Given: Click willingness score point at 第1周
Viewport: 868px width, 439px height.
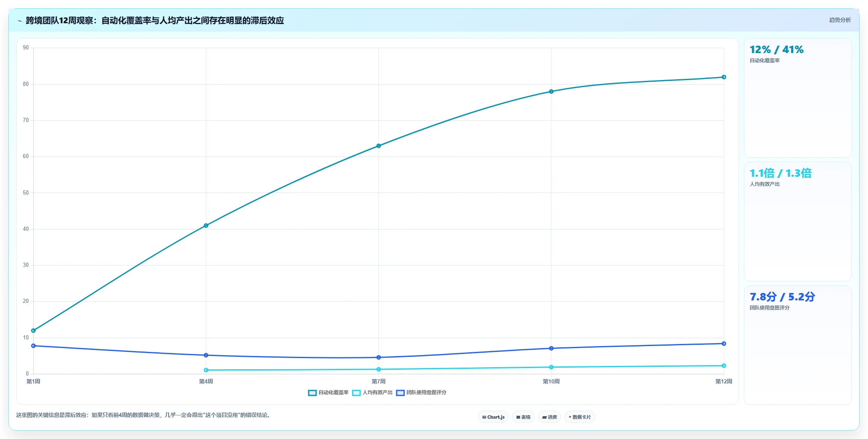Looking at the screenshot, I should coord(34,346).
